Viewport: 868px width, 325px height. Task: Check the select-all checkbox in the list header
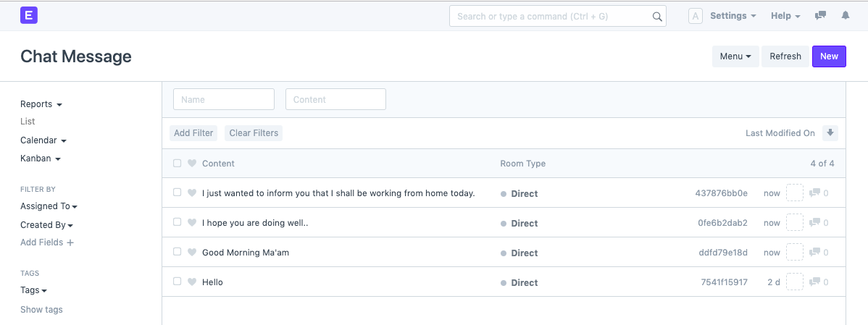coord(178,164)
